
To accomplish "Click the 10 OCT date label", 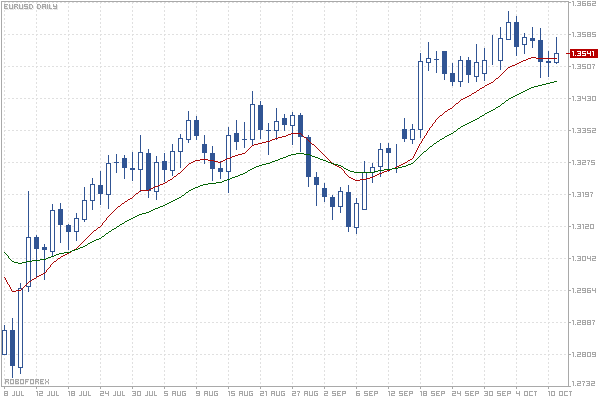I will pyautogui.click(x=560, y=393).
